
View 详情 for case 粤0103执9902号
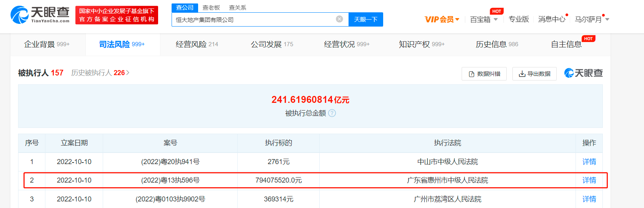coord(589,199)
